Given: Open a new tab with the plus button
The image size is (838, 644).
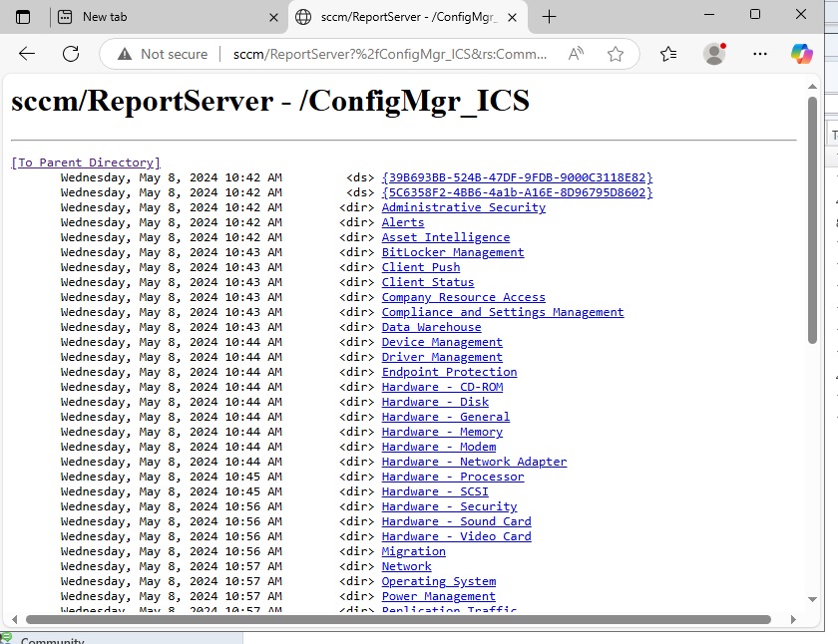Looking at the screenshot, I should (547, 16).
